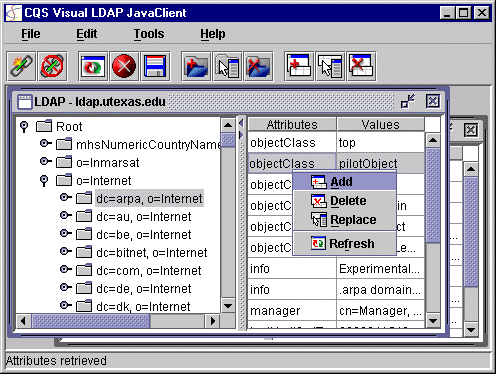Select dc=bitnet, o=Internet tree item

click(x=152, y=253)
